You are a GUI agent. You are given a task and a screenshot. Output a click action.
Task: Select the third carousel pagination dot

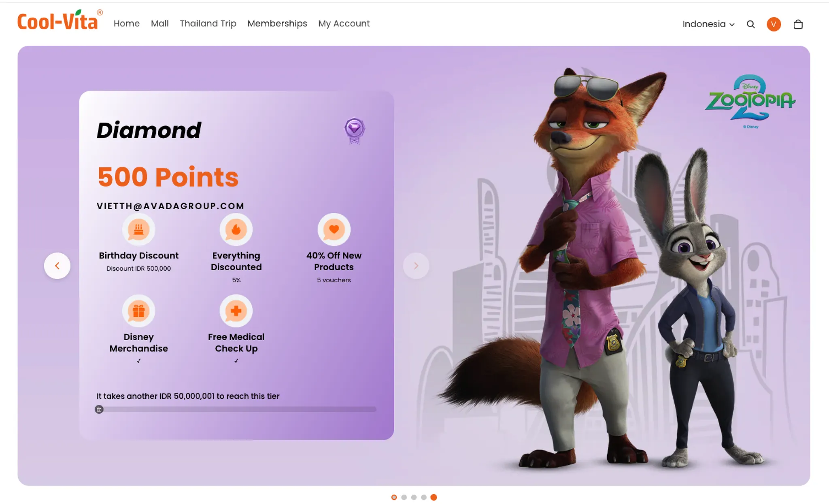pos(414,497)
